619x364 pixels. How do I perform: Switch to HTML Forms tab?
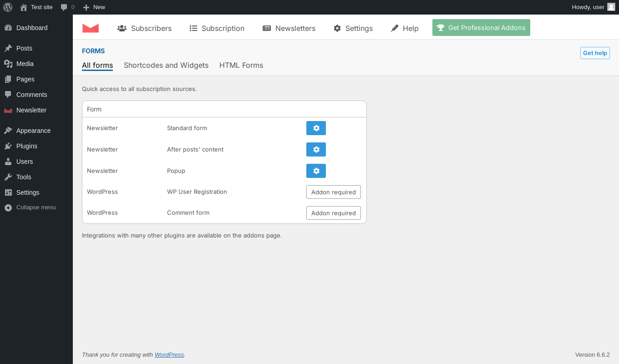tap(241, 66)
